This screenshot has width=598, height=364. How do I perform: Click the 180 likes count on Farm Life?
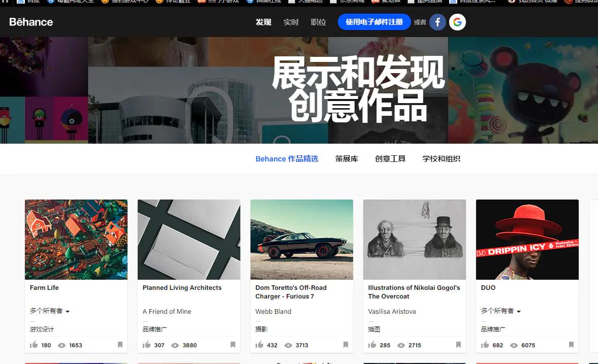click(46, 345)
